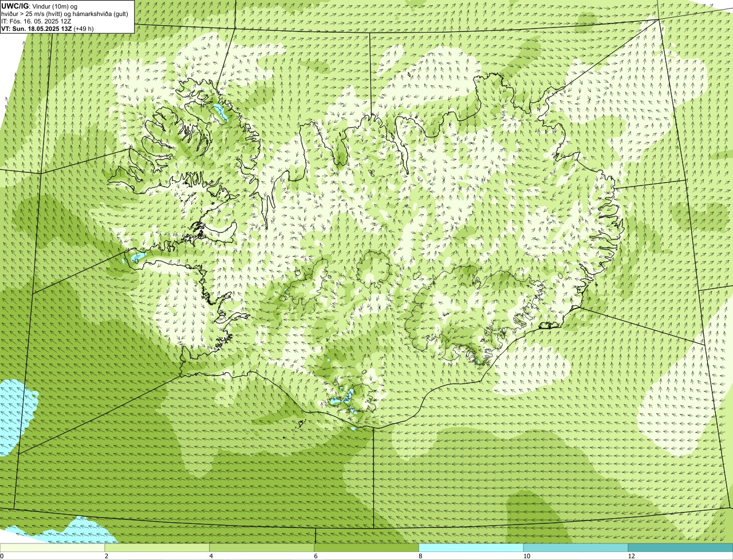Click the above-12 m/s dark teal color segment

(x=681, y=547)
